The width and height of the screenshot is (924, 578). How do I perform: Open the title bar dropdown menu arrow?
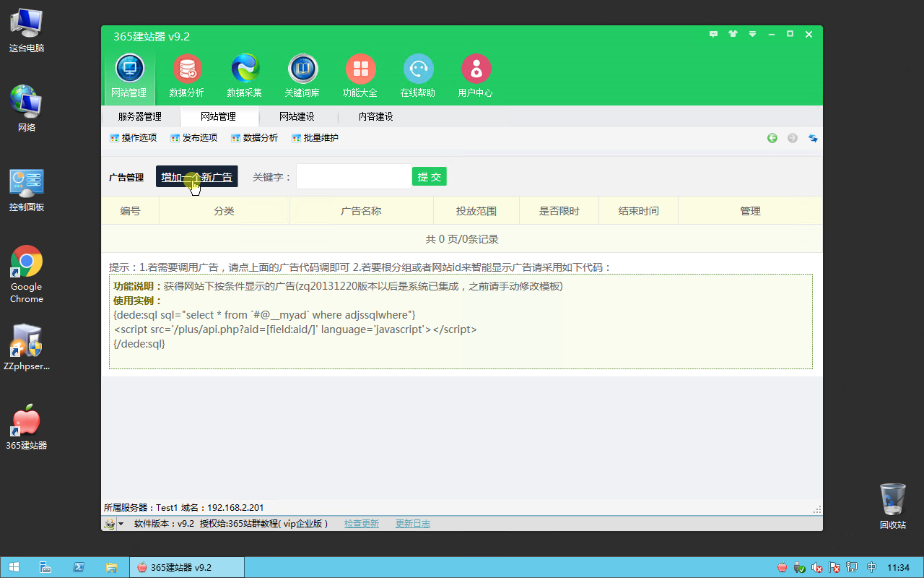pos(752,34)
